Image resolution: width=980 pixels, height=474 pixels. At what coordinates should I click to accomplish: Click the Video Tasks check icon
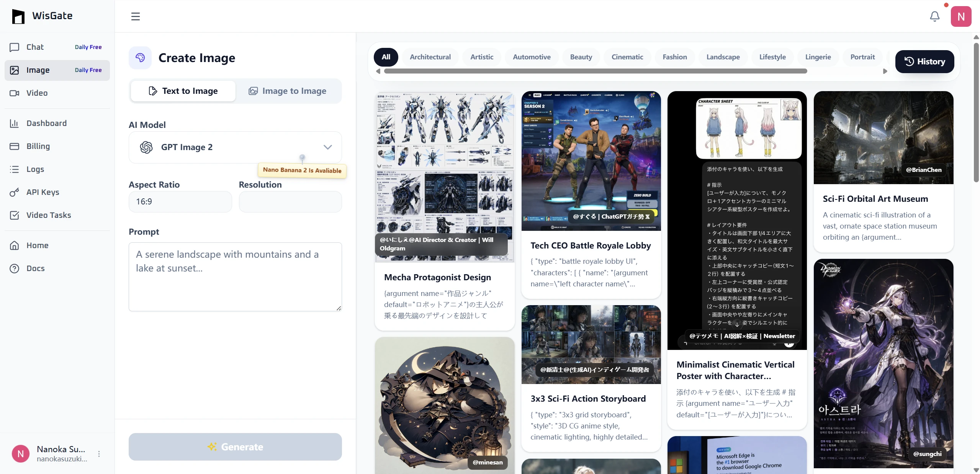tap(15, 215)
